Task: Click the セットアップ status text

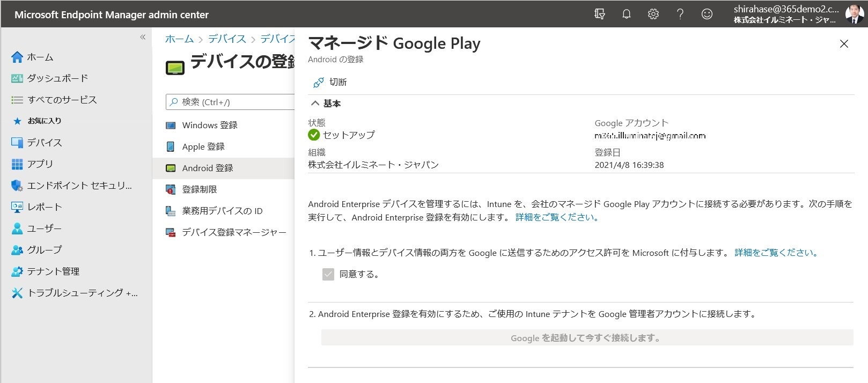Action: (349, 135)
